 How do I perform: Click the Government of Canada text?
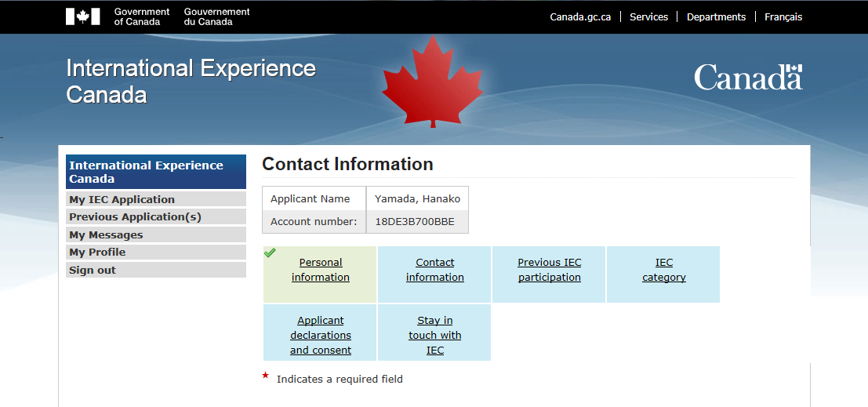142,16
